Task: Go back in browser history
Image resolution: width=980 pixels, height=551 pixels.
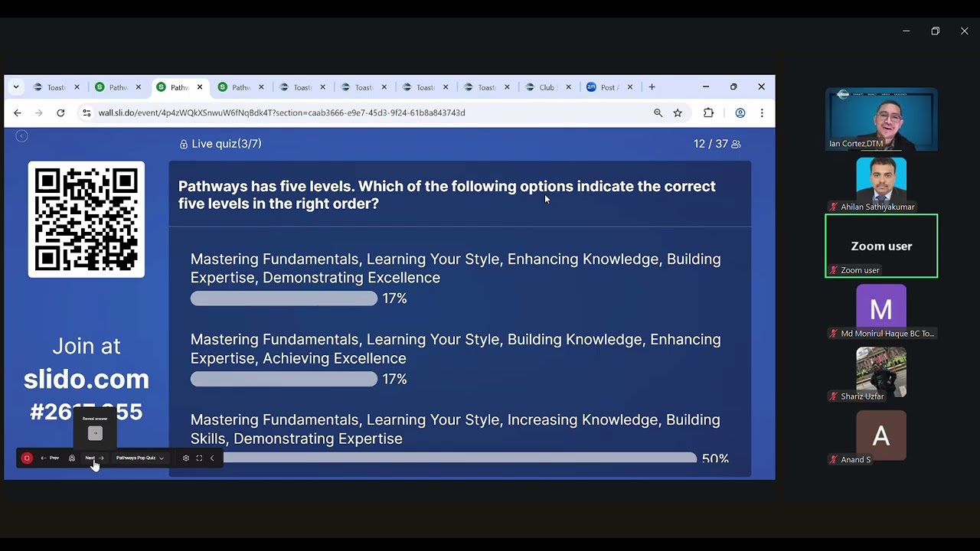Action: tap(18, 112)
